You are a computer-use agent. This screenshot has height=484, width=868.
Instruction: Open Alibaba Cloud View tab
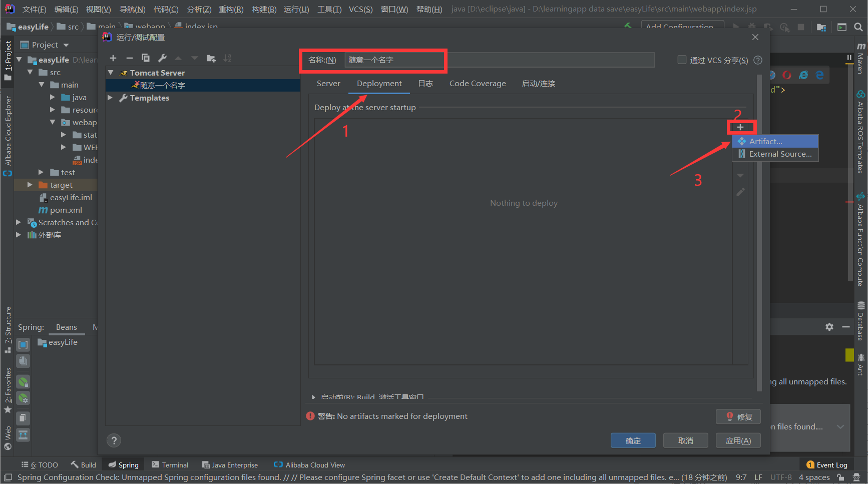309,465
